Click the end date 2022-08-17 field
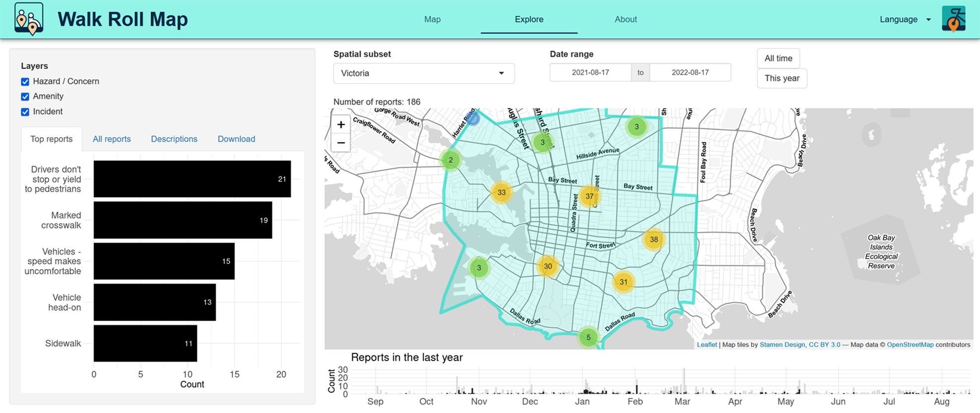The width and height of the screenshot is (980, 413). [x=690, y=72]
